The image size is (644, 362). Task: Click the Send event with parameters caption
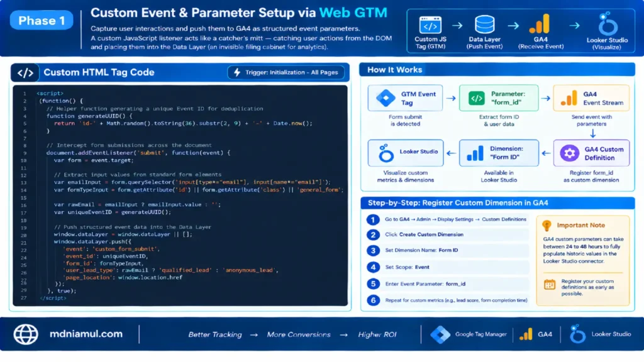click(591, 121)
